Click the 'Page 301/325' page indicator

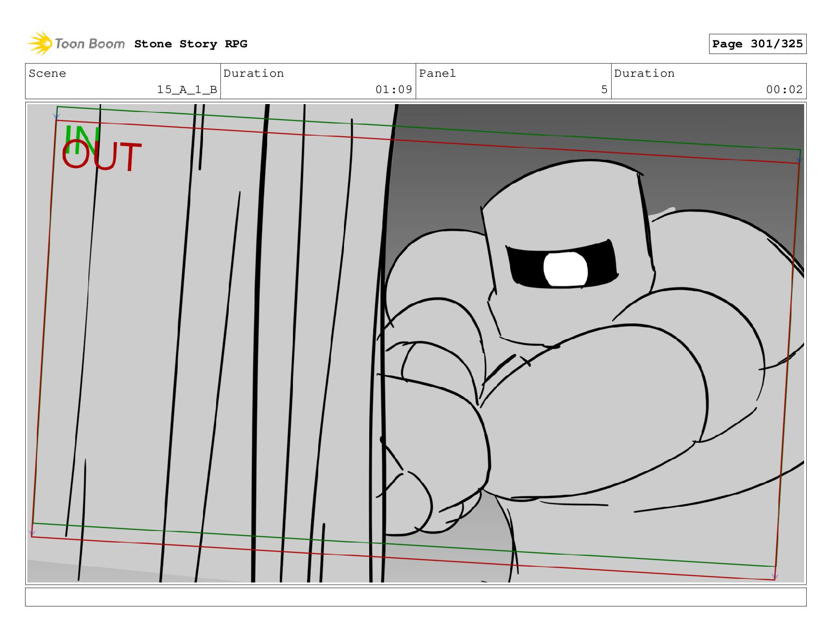tap(757, 44)
